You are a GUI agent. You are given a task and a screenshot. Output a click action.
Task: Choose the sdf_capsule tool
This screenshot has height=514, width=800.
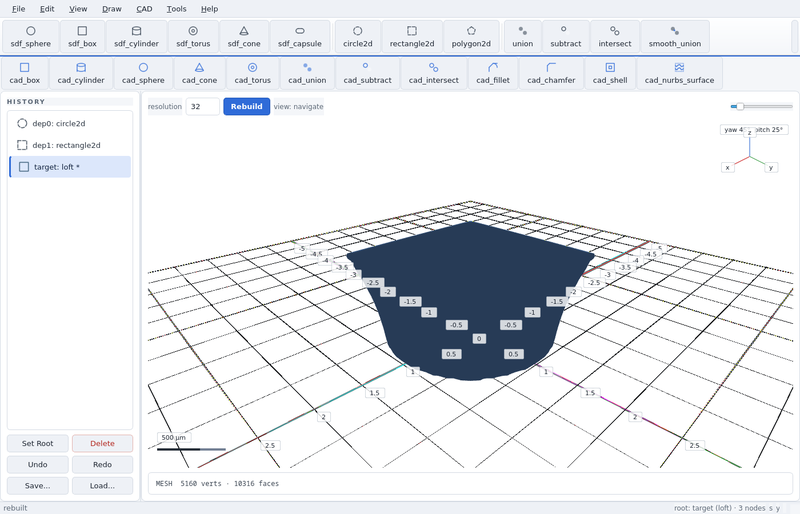pyautogui.click(x=300, y=37)
